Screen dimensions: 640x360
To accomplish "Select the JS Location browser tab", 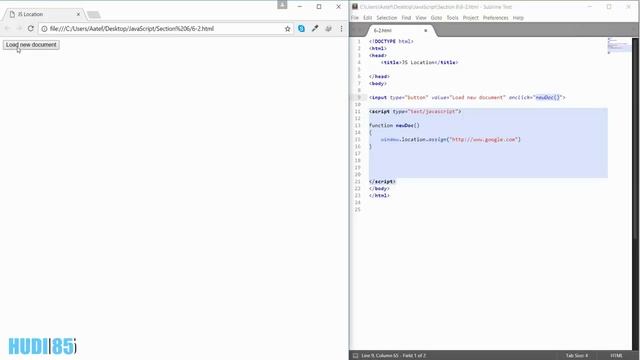I will point(43,14).
